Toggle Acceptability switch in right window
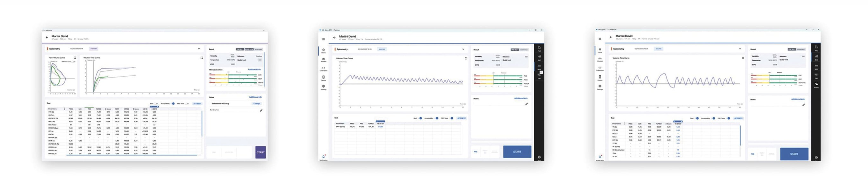The height and width of the screenshot is (191, 868). [714, 118]
